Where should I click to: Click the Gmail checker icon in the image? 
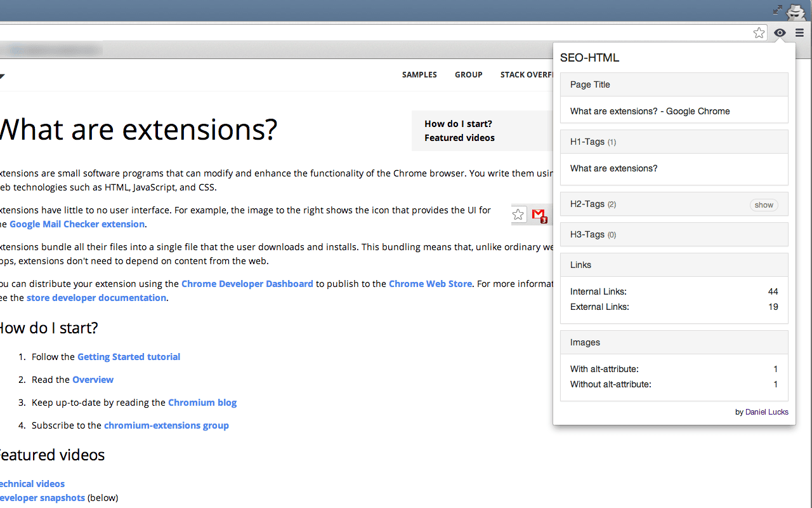(539, 215)
